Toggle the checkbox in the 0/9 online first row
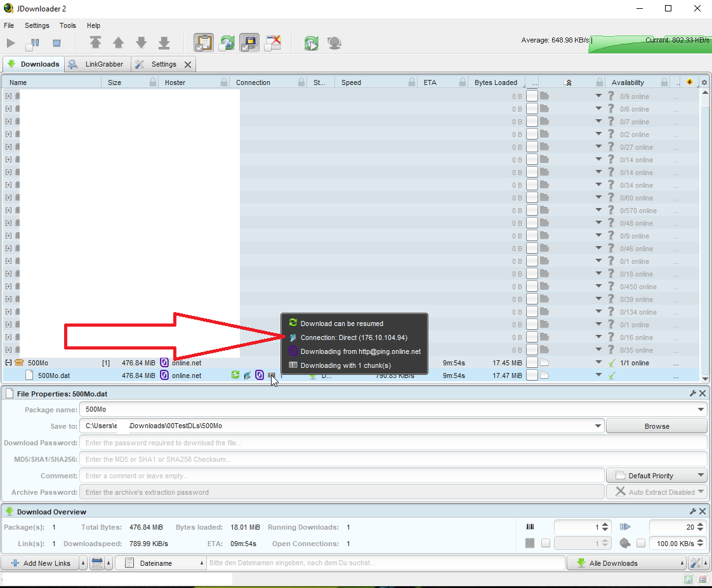Image resolution: width=712 pixels, height=588 pixels. coord(532,96)
